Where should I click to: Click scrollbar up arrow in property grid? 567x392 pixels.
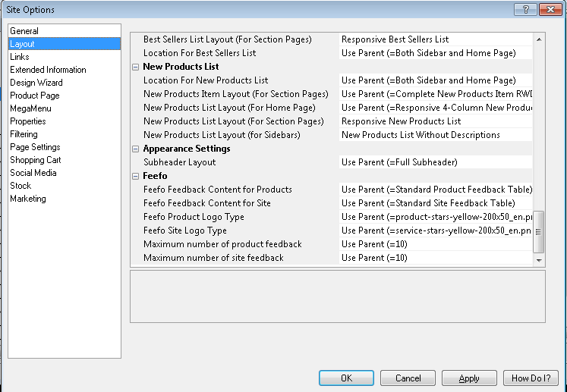pos(539,39)
